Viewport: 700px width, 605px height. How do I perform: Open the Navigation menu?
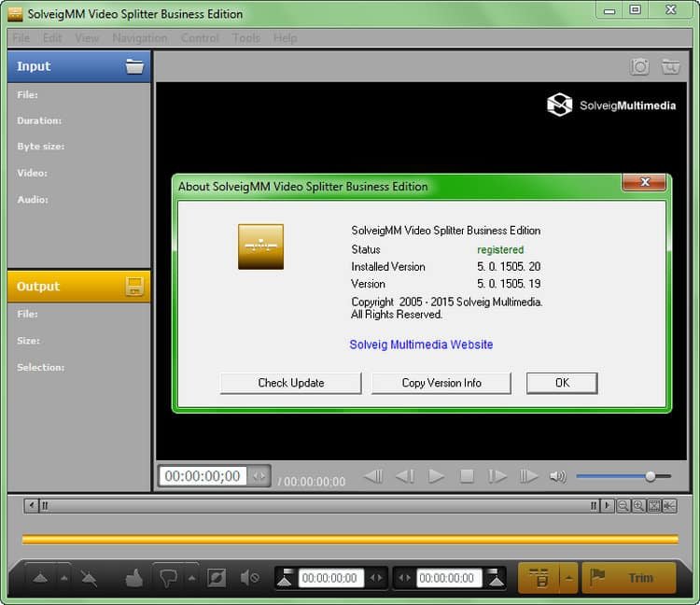[140, 38]
